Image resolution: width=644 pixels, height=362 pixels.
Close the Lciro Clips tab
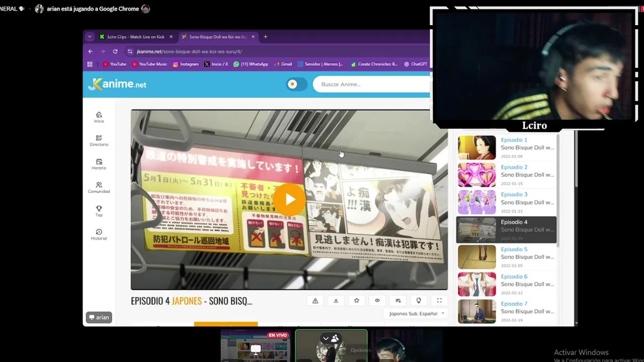click(x=171, y=37)
